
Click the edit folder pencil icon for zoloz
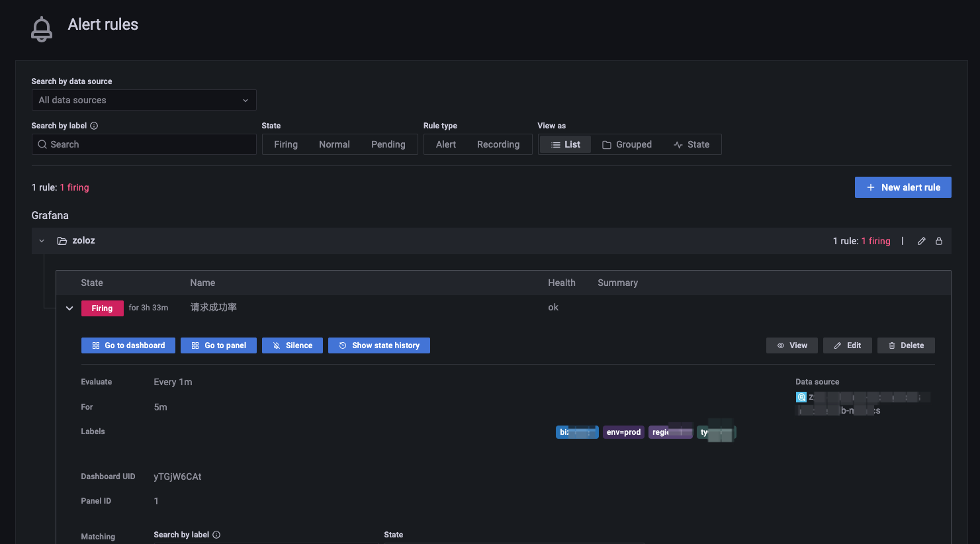(921, 241)
